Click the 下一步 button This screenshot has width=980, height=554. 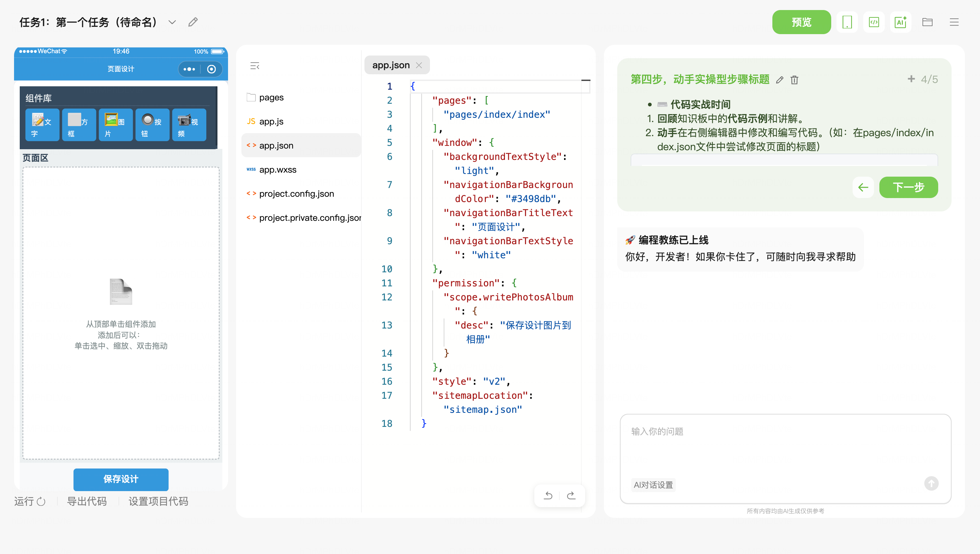(x=908, y=187)
